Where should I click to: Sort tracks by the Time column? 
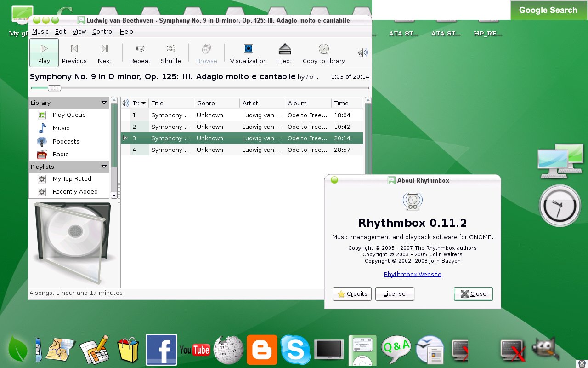[347, 103]
